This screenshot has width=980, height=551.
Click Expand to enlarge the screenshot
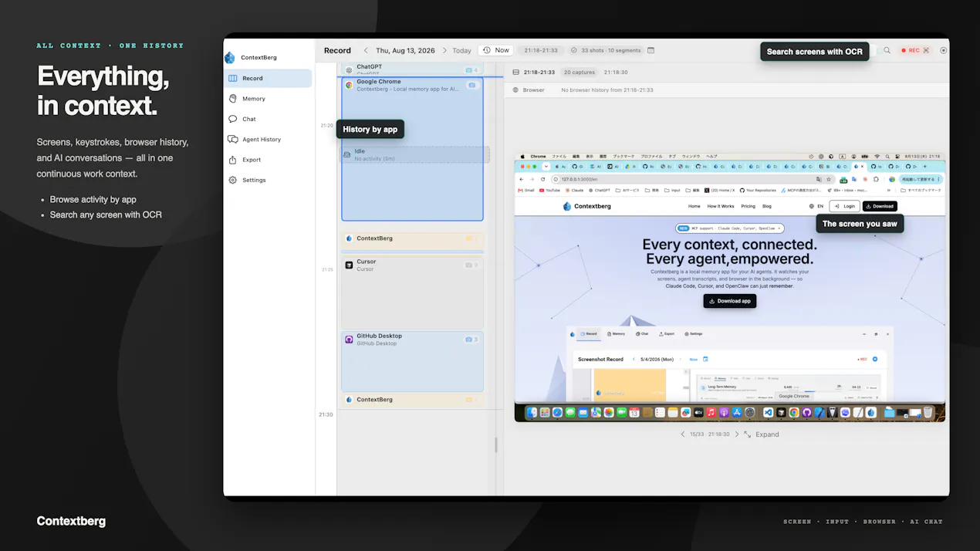(x=762, y=434)
